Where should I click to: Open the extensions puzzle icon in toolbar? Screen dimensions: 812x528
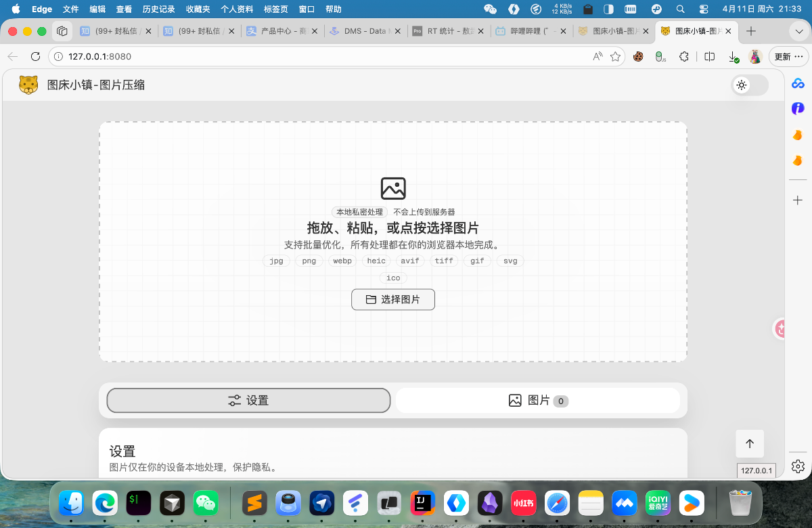click(x=684, y=57)
